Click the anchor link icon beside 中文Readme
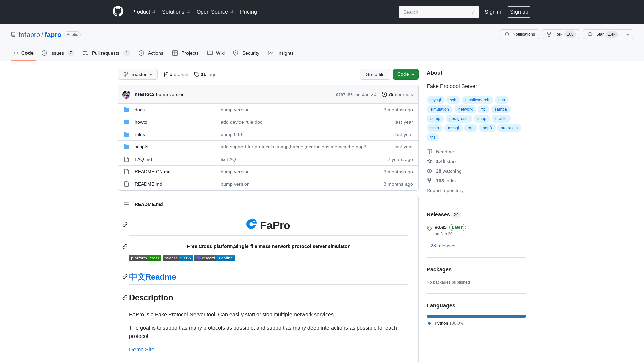The height and width of the screenshot is (362, 644). point(125,277)
